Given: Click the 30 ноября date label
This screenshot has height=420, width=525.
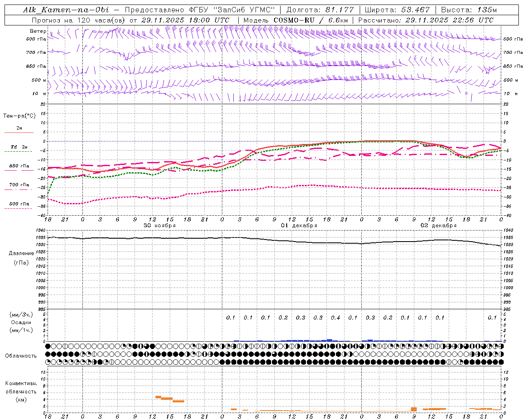Looking at the screenshot, I should tap(160, 226).
